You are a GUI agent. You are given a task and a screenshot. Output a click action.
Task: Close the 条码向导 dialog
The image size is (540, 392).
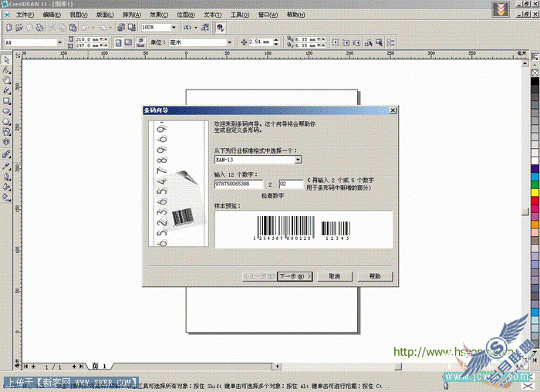click(393, 110)
